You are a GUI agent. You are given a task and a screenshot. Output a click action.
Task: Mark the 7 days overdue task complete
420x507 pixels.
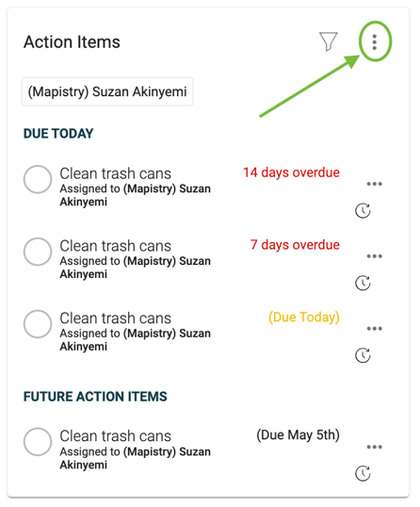click(38, 252)
